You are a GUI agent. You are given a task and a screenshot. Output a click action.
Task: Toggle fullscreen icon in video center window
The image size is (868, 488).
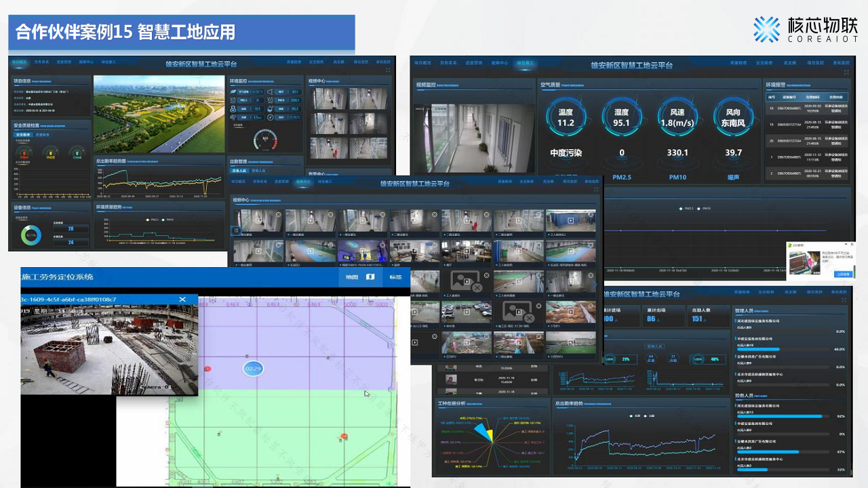click(x=596, y=189)
